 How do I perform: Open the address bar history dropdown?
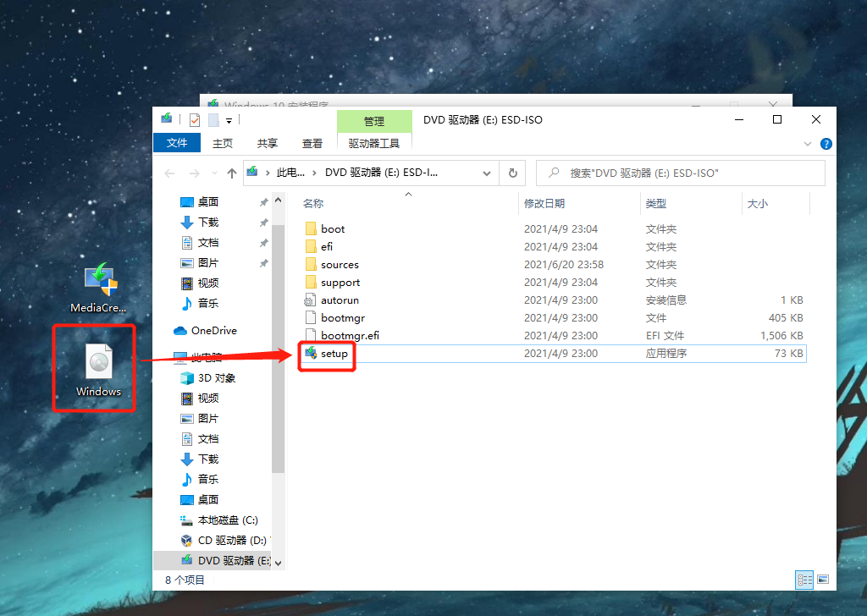tap(487, 173)
